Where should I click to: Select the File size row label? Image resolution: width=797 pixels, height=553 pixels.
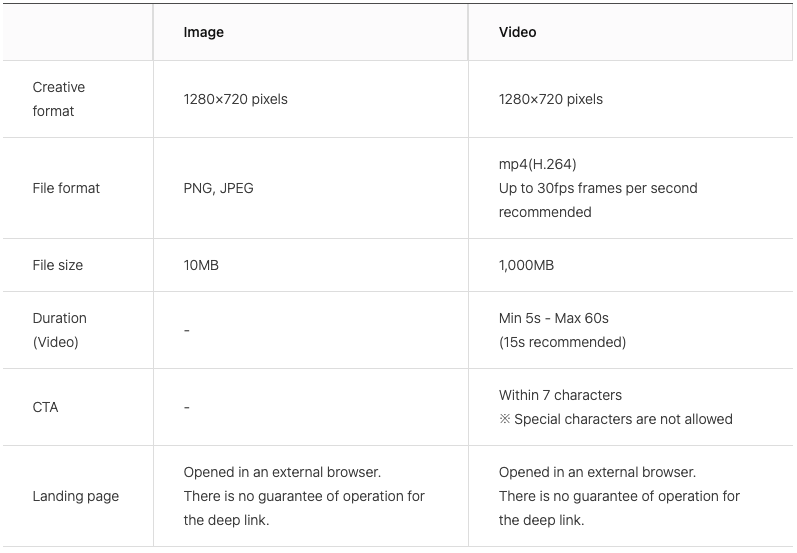pos(58,265)
